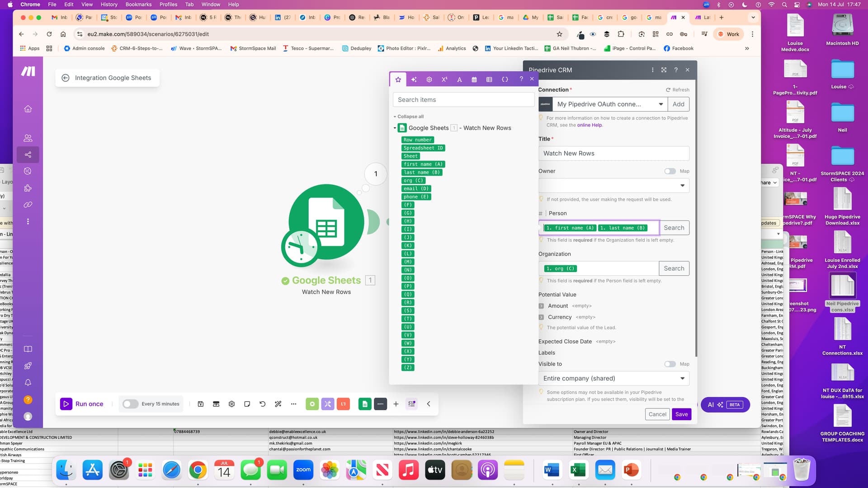868x488 pixels.
Task: Open the array functions tab in mapping panel
Action: coord(489,80)
